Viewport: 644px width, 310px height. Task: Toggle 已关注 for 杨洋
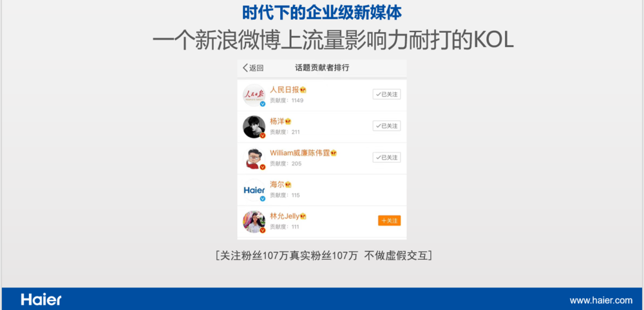386,126
